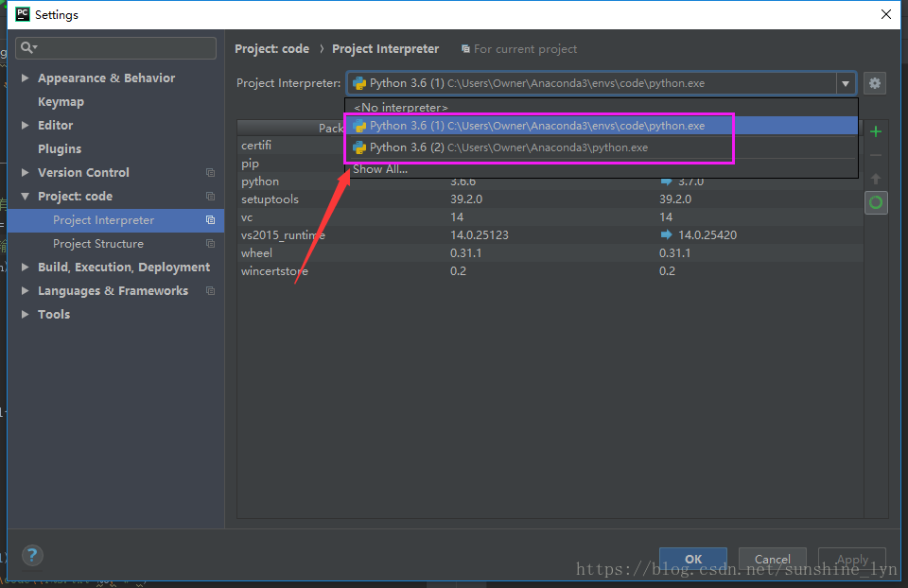Open the Plugins settings page

pyautogui.click(x=60, y=148)
